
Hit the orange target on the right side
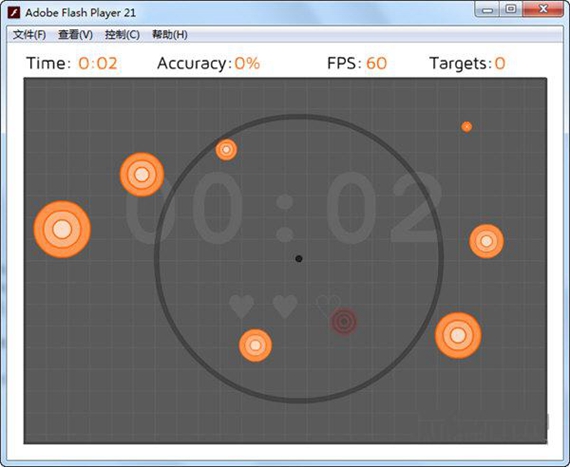point(486,241)
